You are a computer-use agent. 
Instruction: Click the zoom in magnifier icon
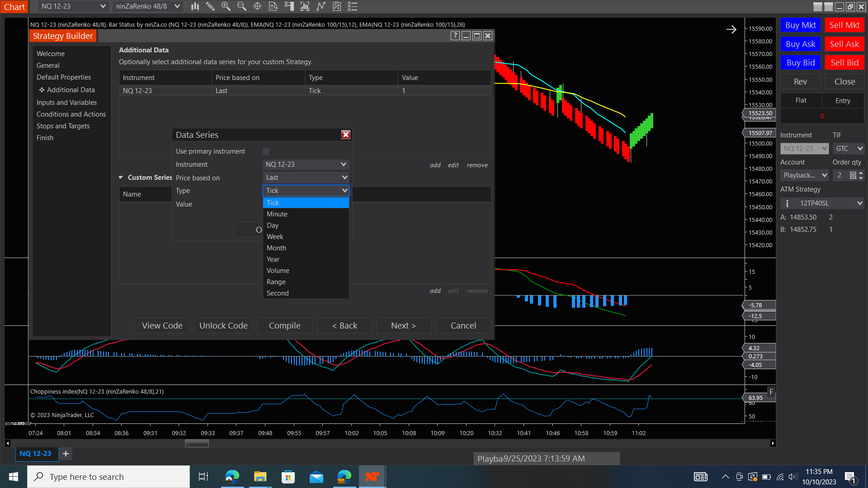[226, 6]
